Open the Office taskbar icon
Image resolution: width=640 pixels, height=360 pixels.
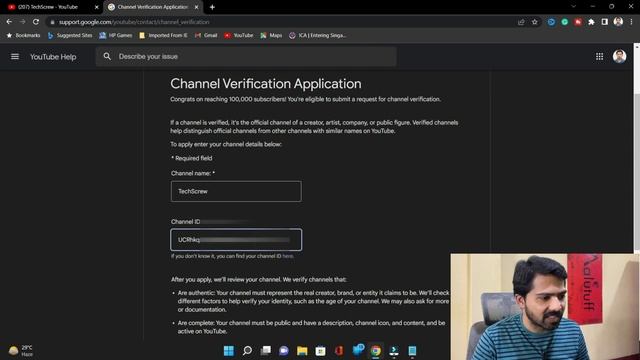pyautogui.click(x=339, y=351)
